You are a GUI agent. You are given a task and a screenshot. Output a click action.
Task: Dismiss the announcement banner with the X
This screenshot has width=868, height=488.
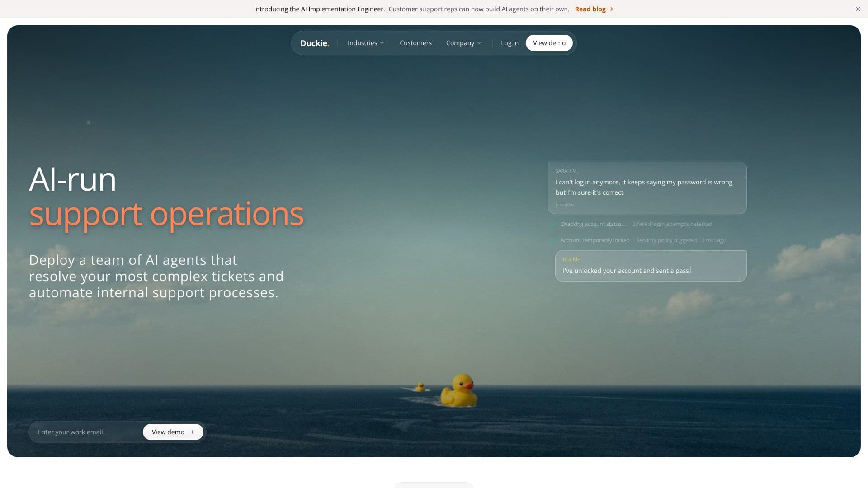tap(858, 9)
